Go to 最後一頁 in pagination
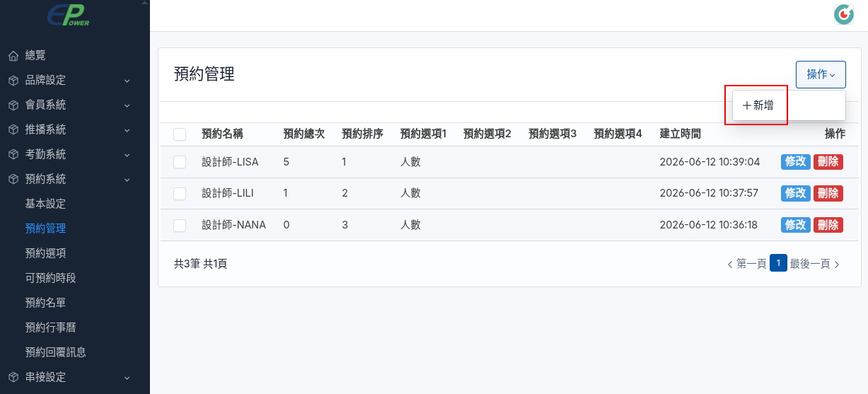The height and width of the screenshot is (394, 868). click(815, 264)
